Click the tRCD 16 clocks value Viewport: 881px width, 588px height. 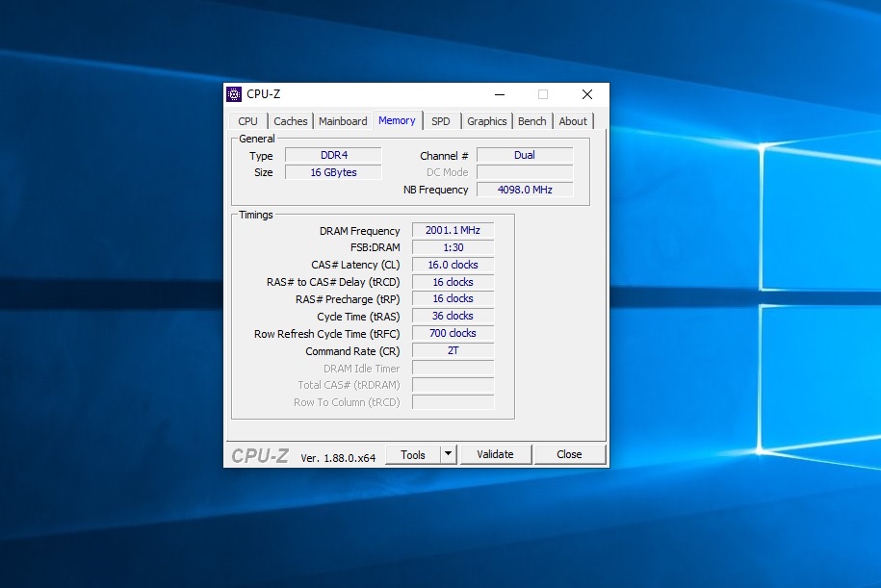(453, 282)
